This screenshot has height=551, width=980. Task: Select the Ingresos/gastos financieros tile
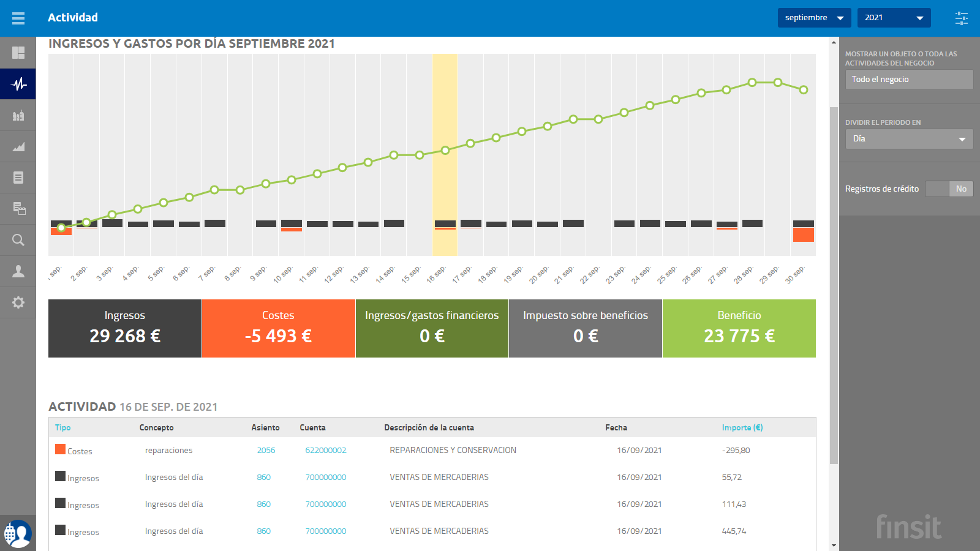click(432, 328)
